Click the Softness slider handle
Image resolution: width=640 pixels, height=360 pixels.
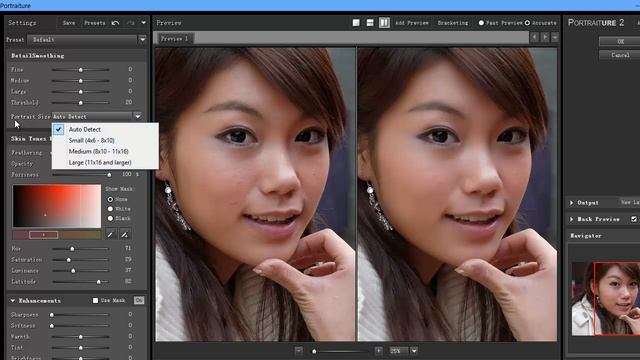click(x=52, y=326)
